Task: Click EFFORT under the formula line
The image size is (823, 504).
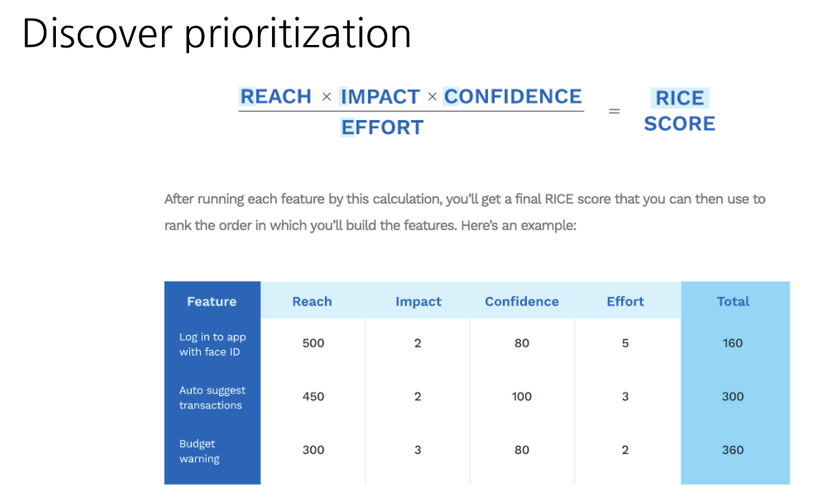Action: [x=382, y=127]
